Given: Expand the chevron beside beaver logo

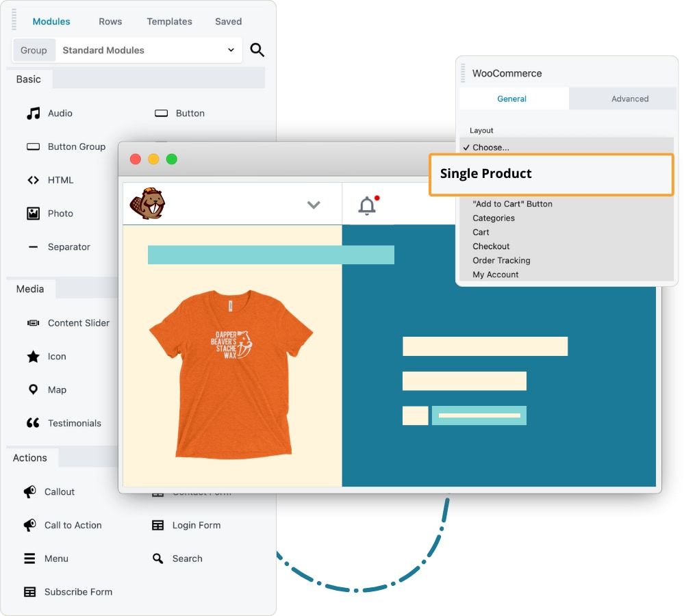Looking at the screenshot, I should click(314, 205).
